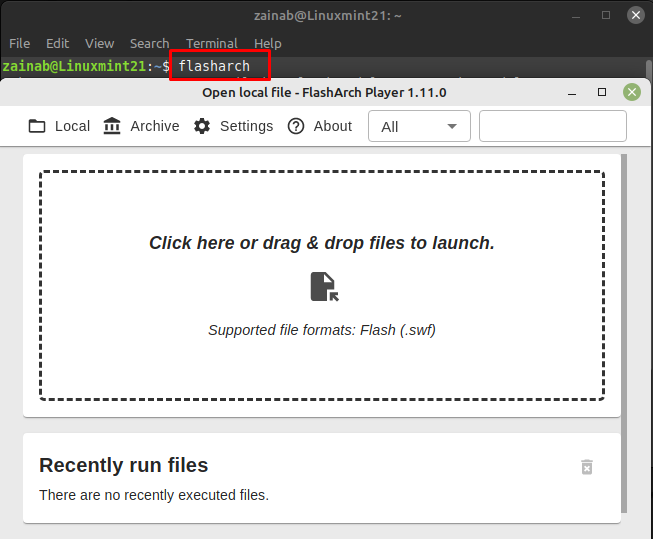Open the About label
Screen dimensions: 653x539
pos(333,126)
